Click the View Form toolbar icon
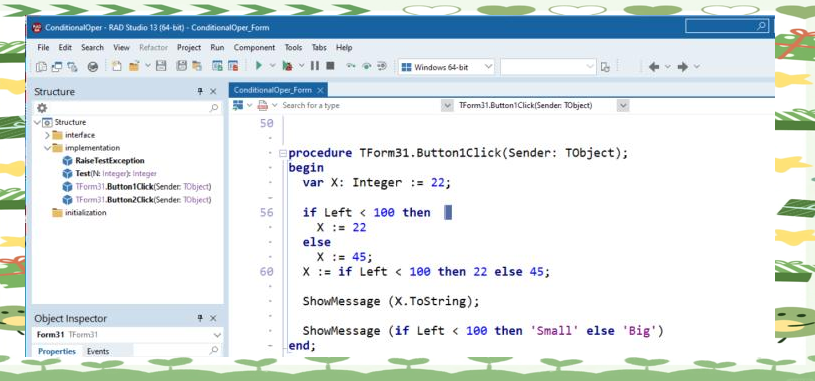Screen dimensions: 815x381 tap(57, 67)
